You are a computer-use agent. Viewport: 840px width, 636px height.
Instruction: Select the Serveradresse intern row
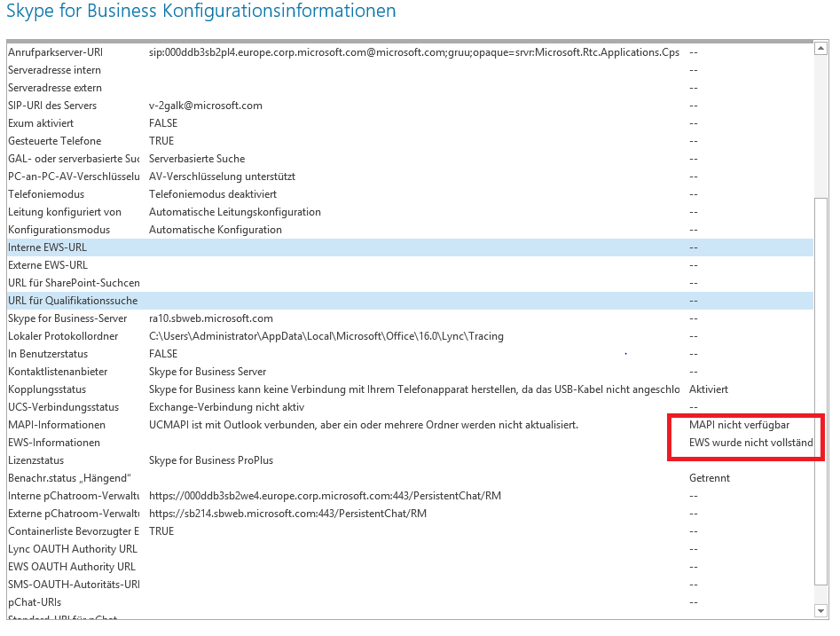pos(410,70)
